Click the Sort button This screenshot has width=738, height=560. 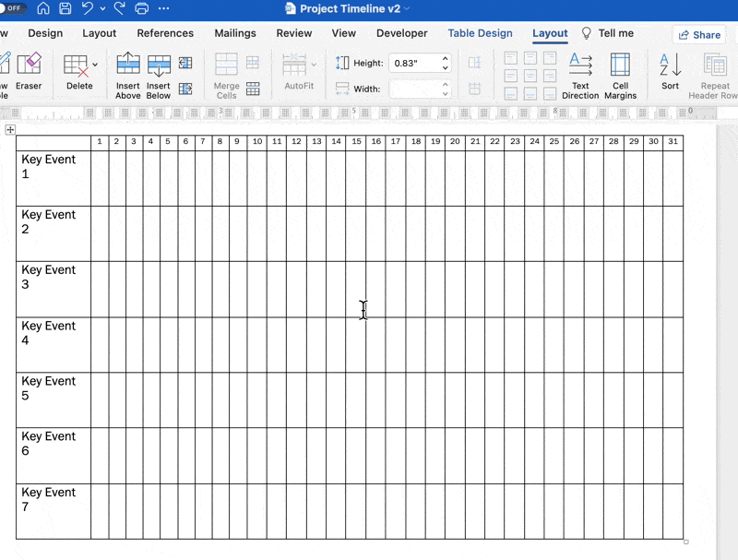point(671,72)
